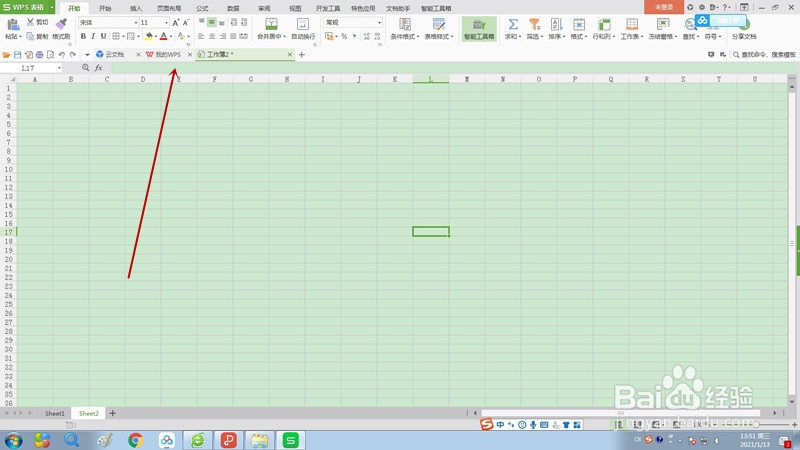Click the Undo arrow icon
This screenshot has width=800, height=450.
pos(62,55)
